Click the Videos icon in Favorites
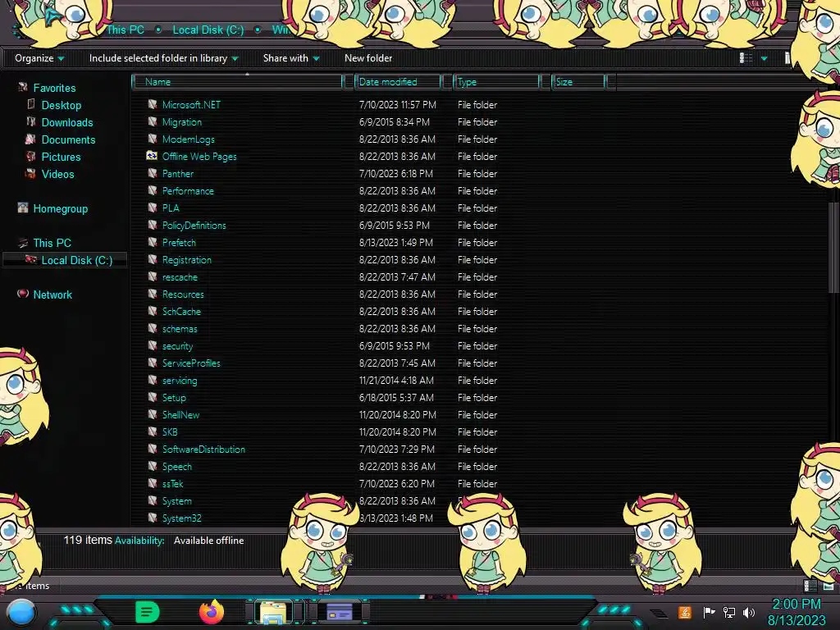840x630 pixels. 30,173
